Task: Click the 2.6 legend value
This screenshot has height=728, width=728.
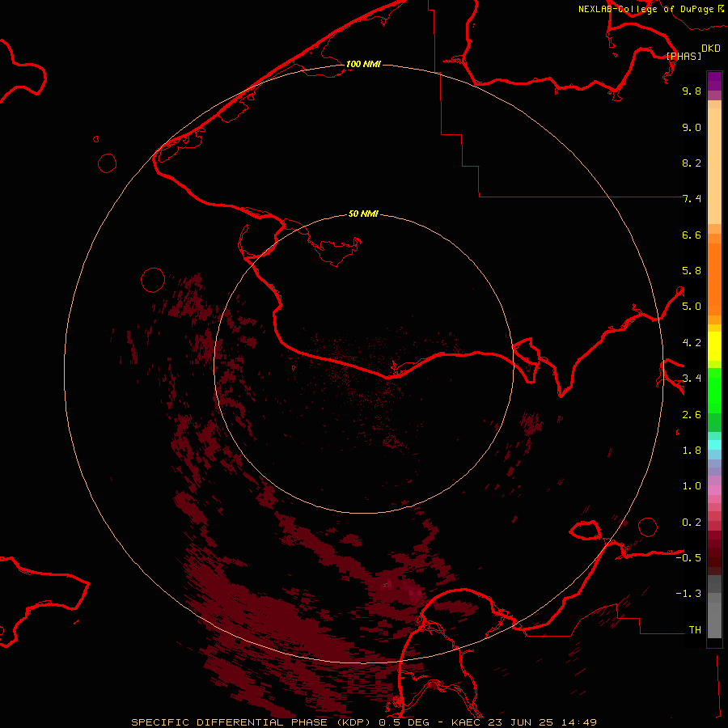Action: coord(692,415)
